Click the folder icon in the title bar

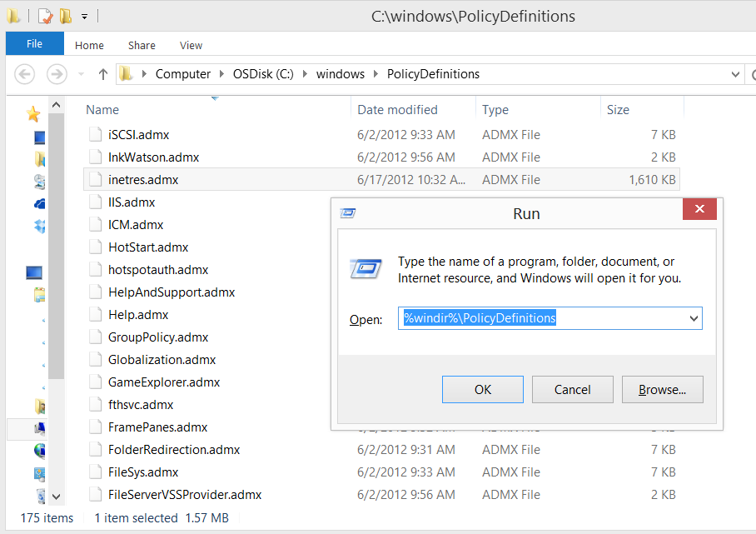[13, 16]
